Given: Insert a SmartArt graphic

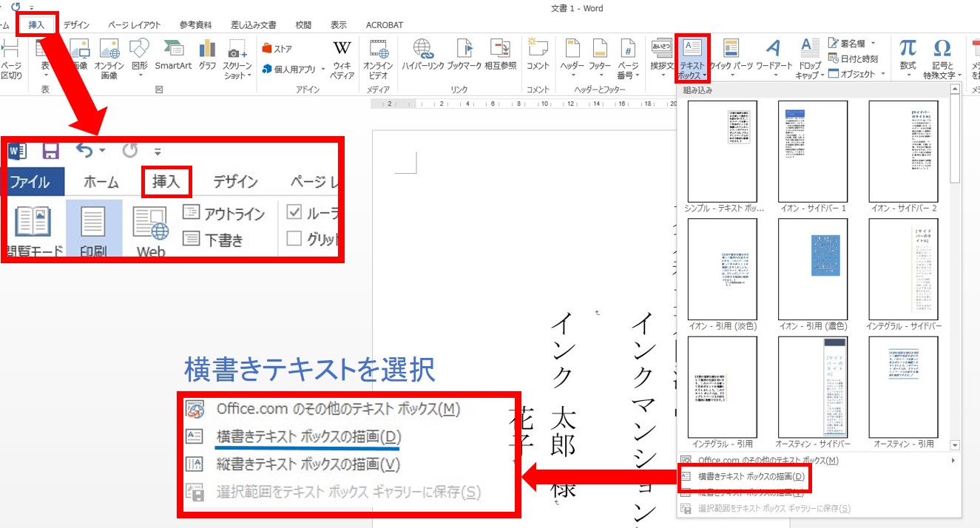Looking at the screenshot, I should [173, 55].
